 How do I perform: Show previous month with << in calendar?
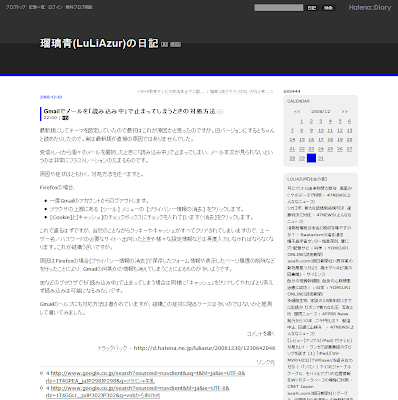(x=297, y=111)
